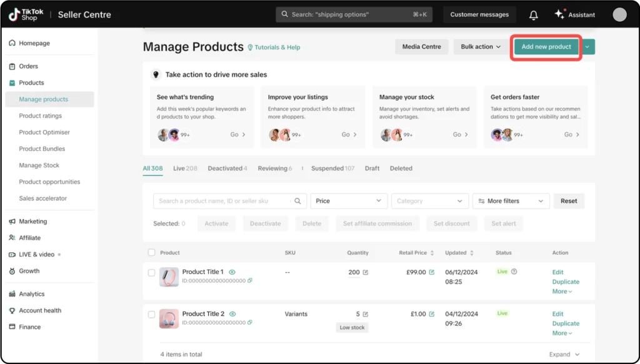Screen dimensions: 640x364
Task: Click the product name search field
Action: [x=222, y=201]
